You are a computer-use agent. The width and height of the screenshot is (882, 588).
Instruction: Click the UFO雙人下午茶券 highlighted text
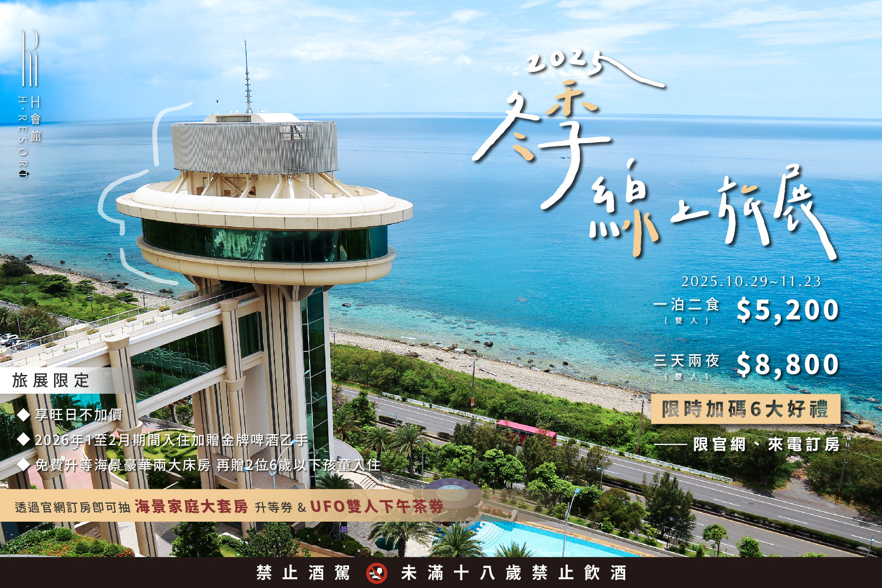coord(376,506)
